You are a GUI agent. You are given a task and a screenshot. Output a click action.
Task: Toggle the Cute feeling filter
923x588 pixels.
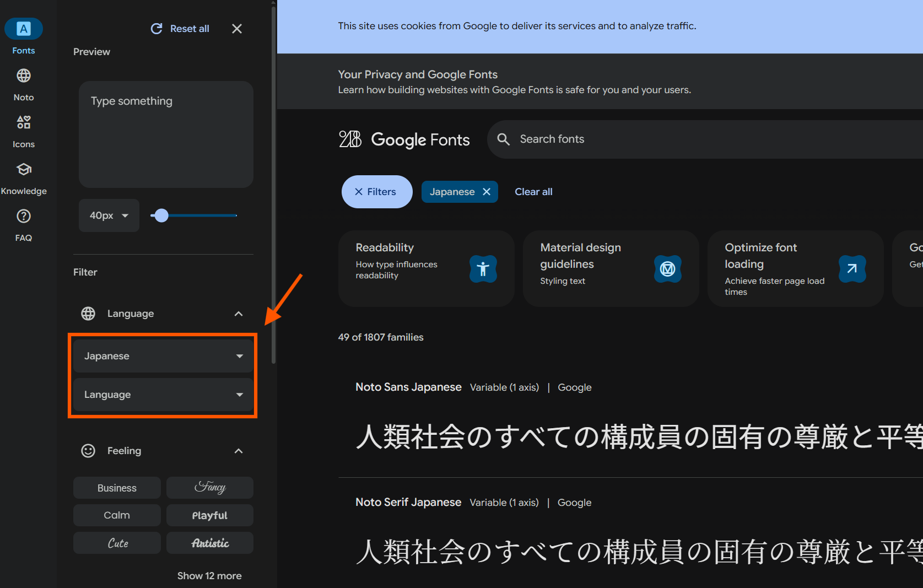(x=117, y=543)
